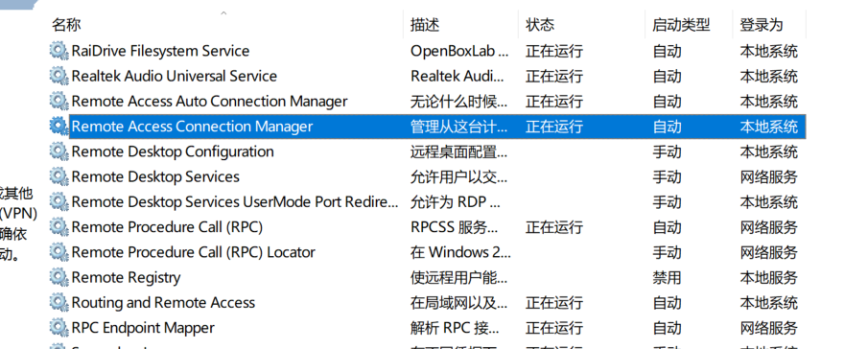Click 网络服务 login of Remote Desktop Services
Viewport: 868px width, 349px height.
[769, 176]
